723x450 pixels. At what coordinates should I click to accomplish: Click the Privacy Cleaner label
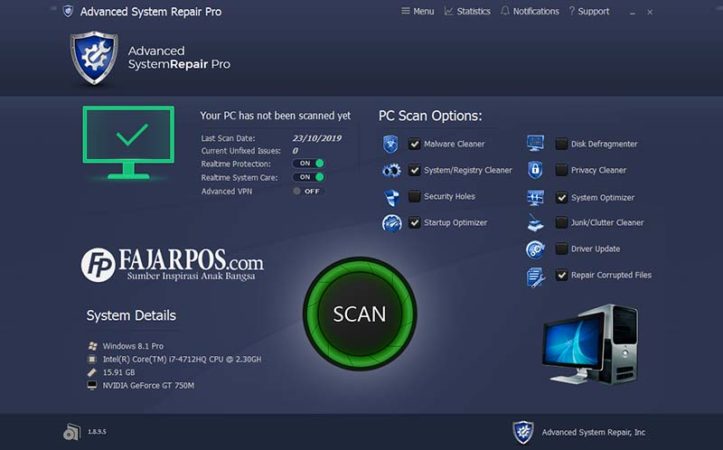tap(599, 170)
